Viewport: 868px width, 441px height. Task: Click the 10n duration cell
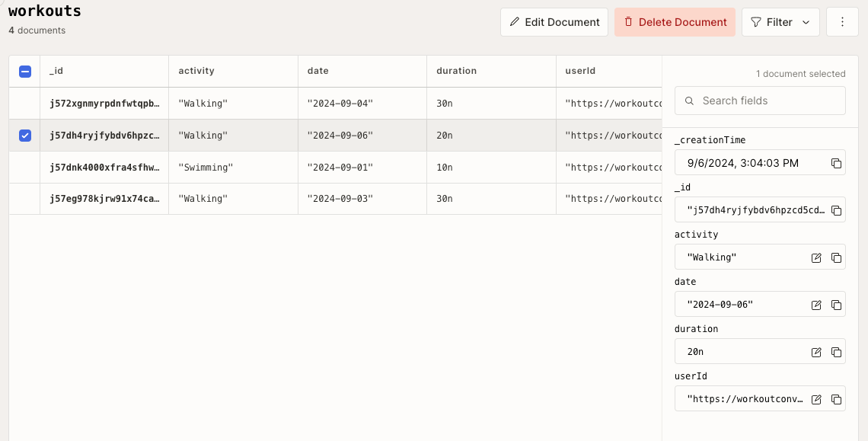[491, 168]
